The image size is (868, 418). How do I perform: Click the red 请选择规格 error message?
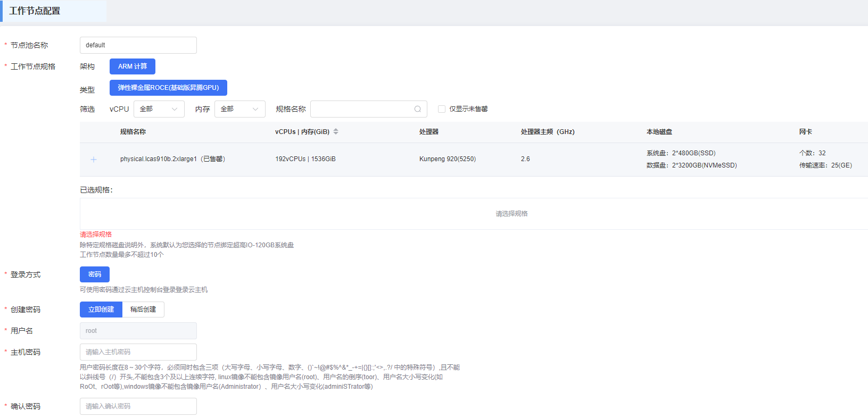[96, 235]
